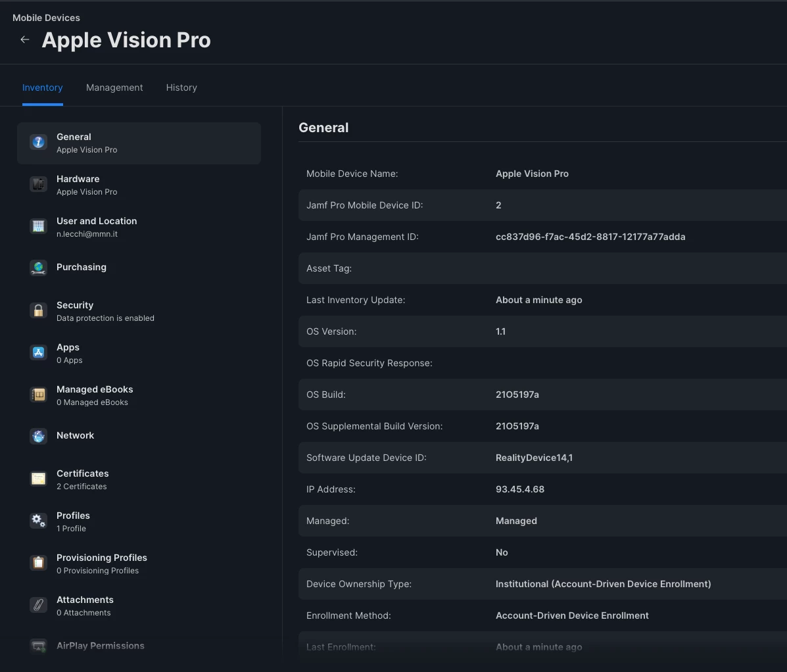
Task: Click the Managed status value 'Managed'
Action: click(x=516, y=521)
